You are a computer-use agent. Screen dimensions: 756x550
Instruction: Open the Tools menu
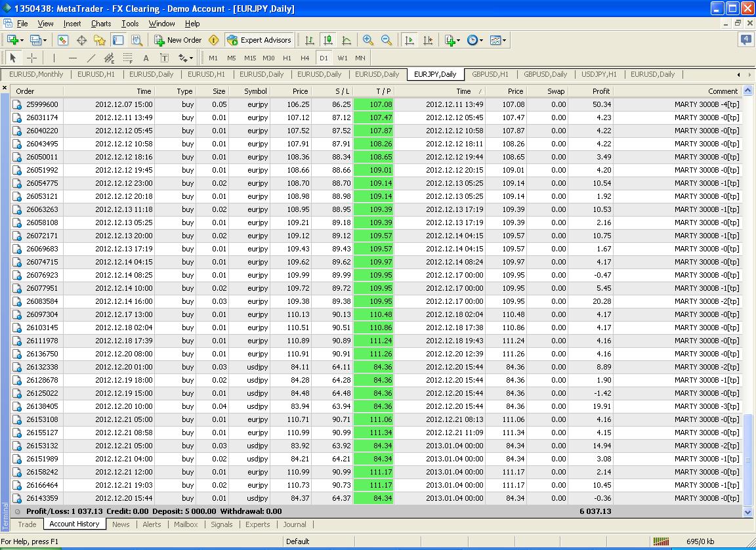130,24
